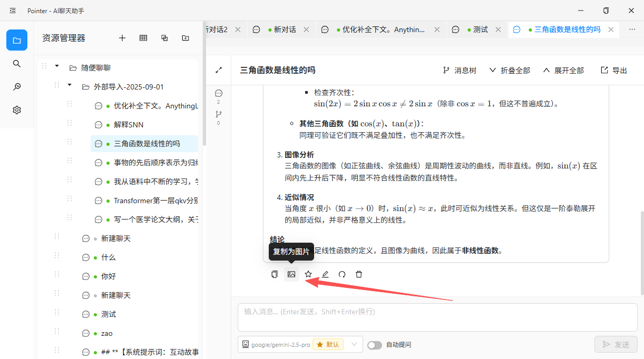The width and height of the screenshot is (644, 359).
Task: Open the 消息树 message tree
Action: coord(460,70)
